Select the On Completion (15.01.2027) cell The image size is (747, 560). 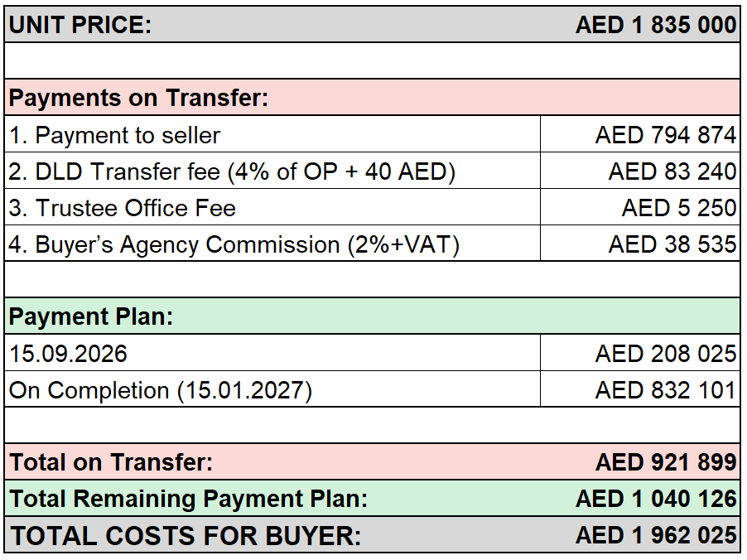click(272, 389)
